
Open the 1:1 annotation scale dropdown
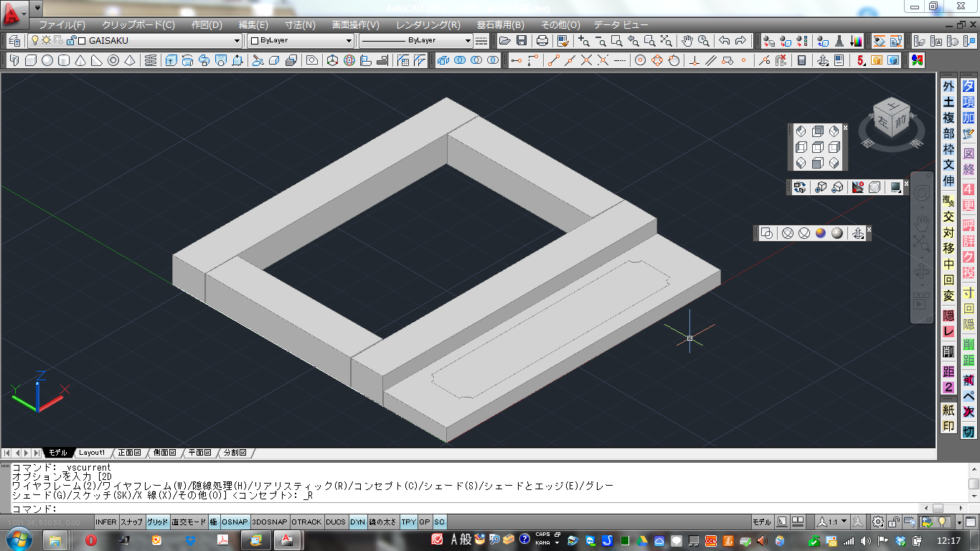[832, 522]
